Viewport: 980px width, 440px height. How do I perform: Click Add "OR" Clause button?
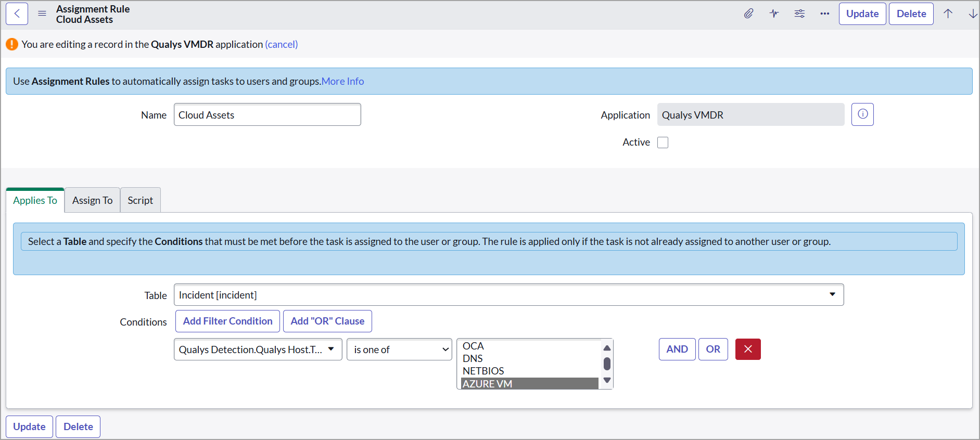pyautogui.click(x=327, y=321)
